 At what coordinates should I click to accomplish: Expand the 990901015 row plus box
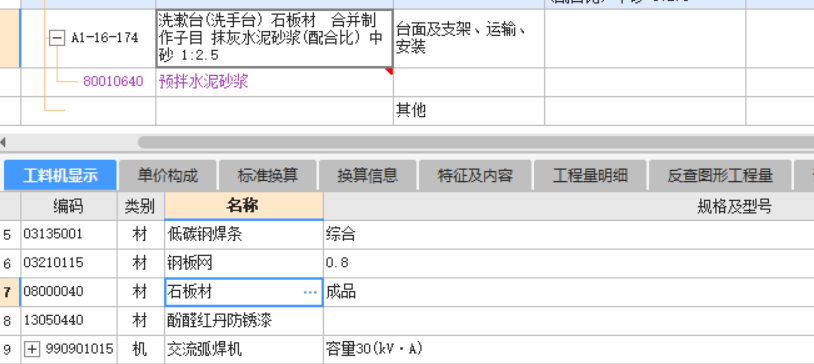tap(32, 349)
